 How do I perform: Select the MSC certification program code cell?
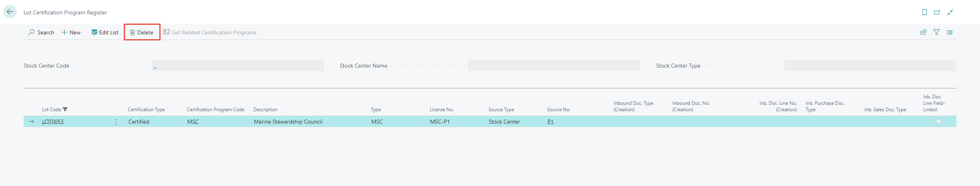click(x=193, y=122)
